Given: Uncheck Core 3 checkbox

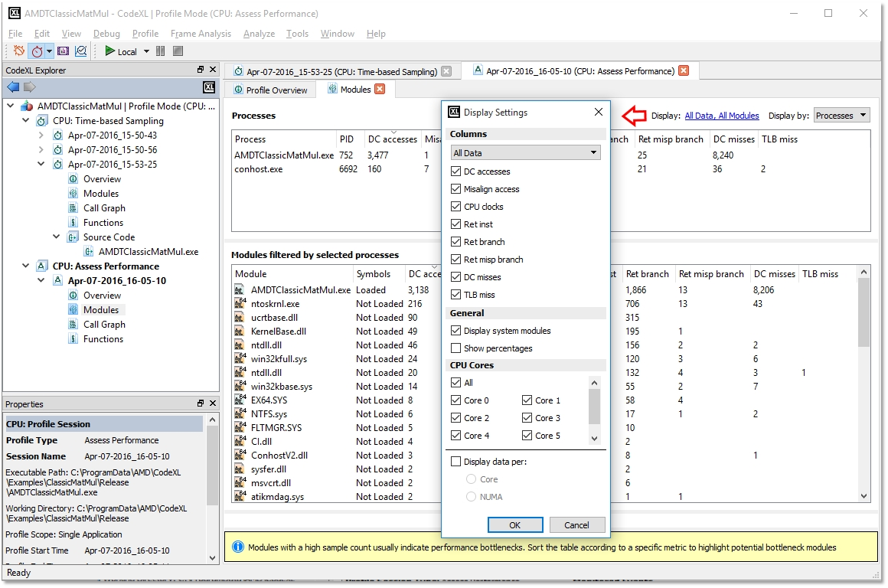Looking at the screenshot, I should (x=527, y=417).
